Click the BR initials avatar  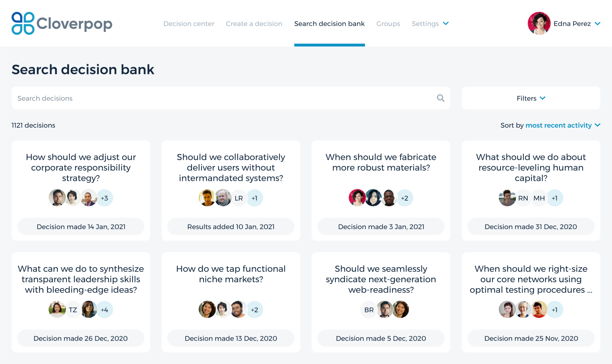coord(369,310)
